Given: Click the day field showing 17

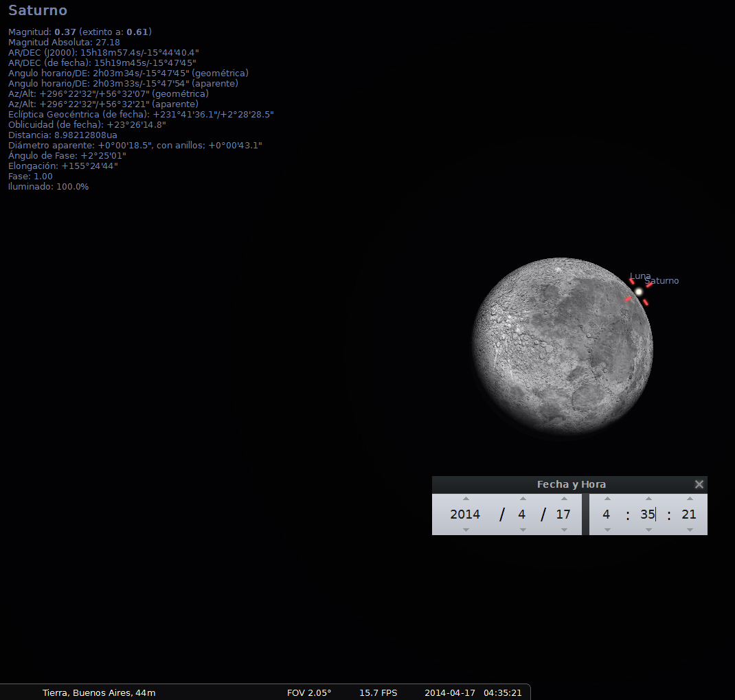Looking at the screenshot, I should point(563,515).
